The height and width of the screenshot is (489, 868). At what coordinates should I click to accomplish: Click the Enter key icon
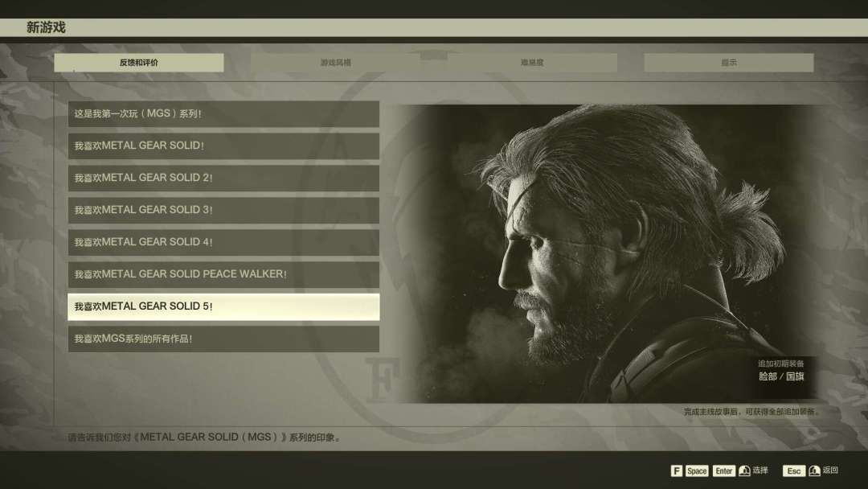click(723, 471)
